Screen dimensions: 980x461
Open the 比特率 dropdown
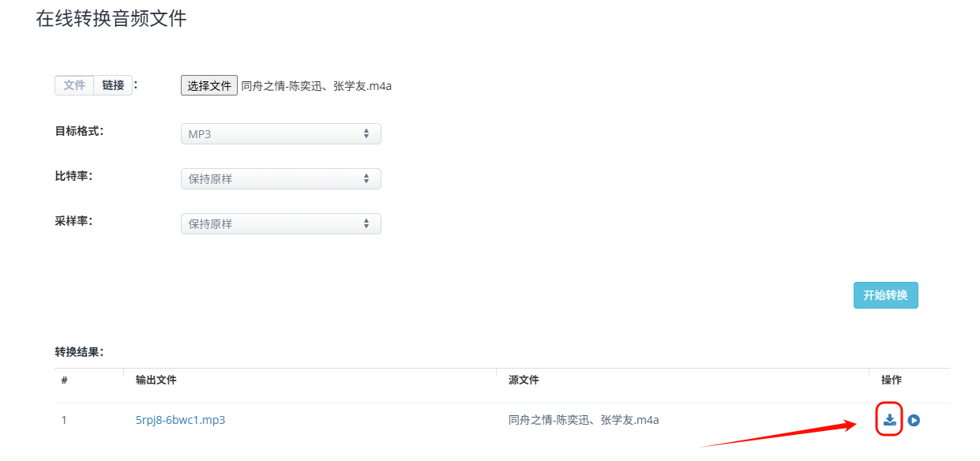[x=281, y=179]
